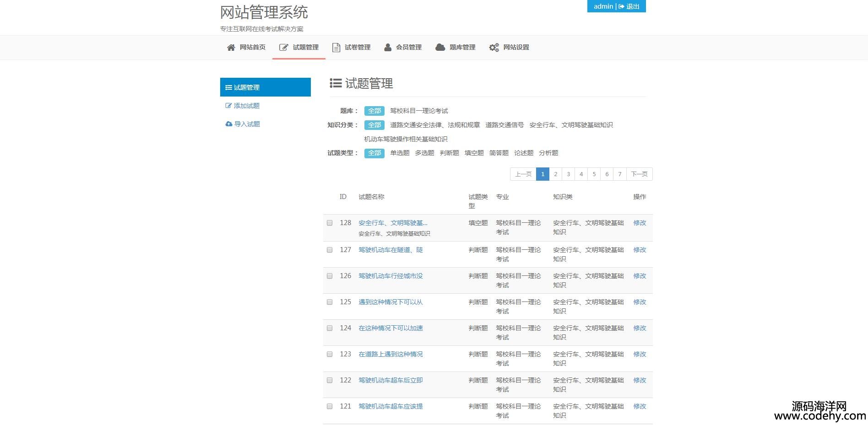Open question 驾驶机动车超车应该提
The image size is (868, 425).
pos(391,406)
